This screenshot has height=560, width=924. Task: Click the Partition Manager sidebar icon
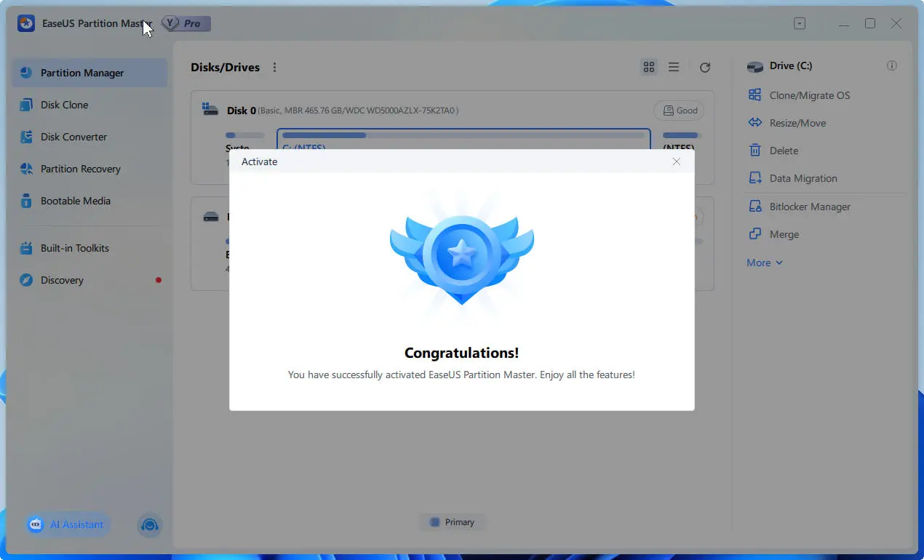click(x=26, y=73)
